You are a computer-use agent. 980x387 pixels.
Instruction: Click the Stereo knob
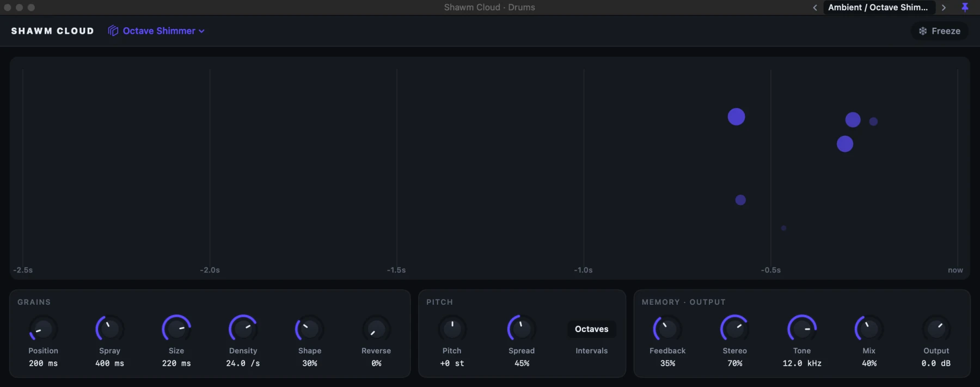click(x=734, y=329)
